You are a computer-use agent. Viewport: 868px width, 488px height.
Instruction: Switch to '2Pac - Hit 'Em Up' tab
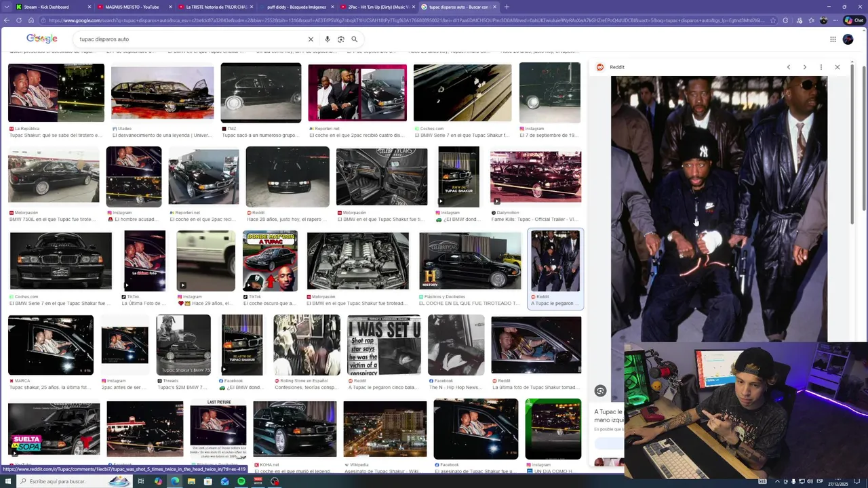(376, 7)
